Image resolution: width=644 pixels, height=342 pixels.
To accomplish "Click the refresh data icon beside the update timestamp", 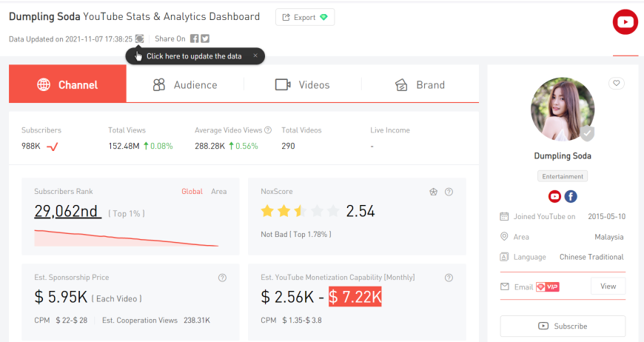I will click(139, 39).
